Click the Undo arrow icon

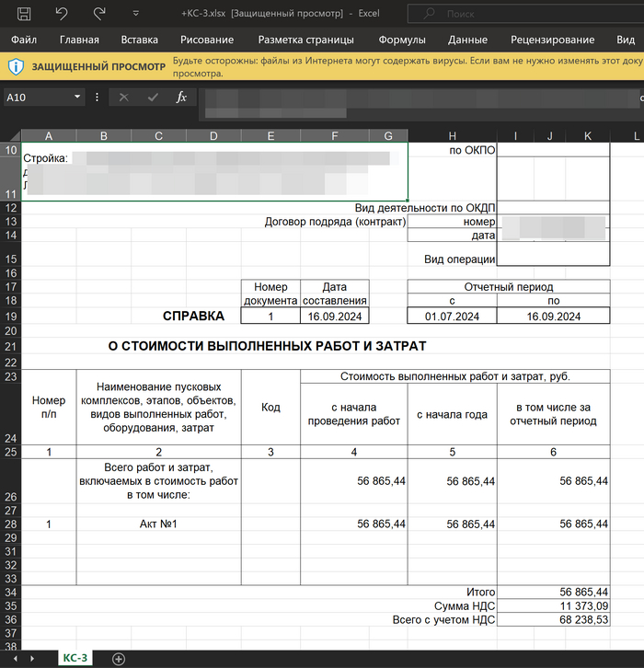click(62, 14)
